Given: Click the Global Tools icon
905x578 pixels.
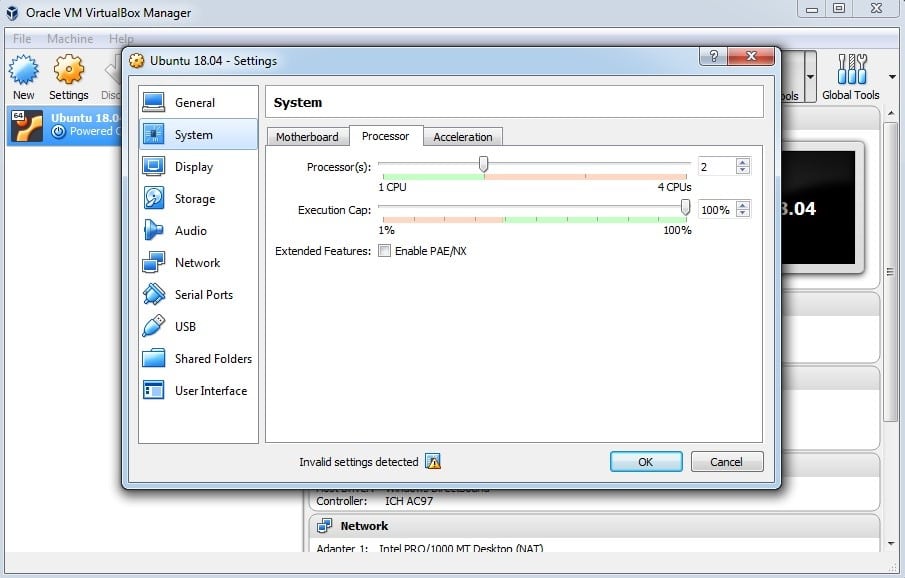Looking at the screenshot, I should coord(852,70).
